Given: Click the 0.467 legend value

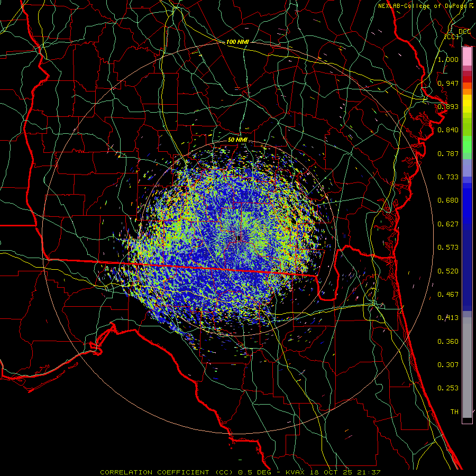Looking at the screenshot, I should 448,295.
